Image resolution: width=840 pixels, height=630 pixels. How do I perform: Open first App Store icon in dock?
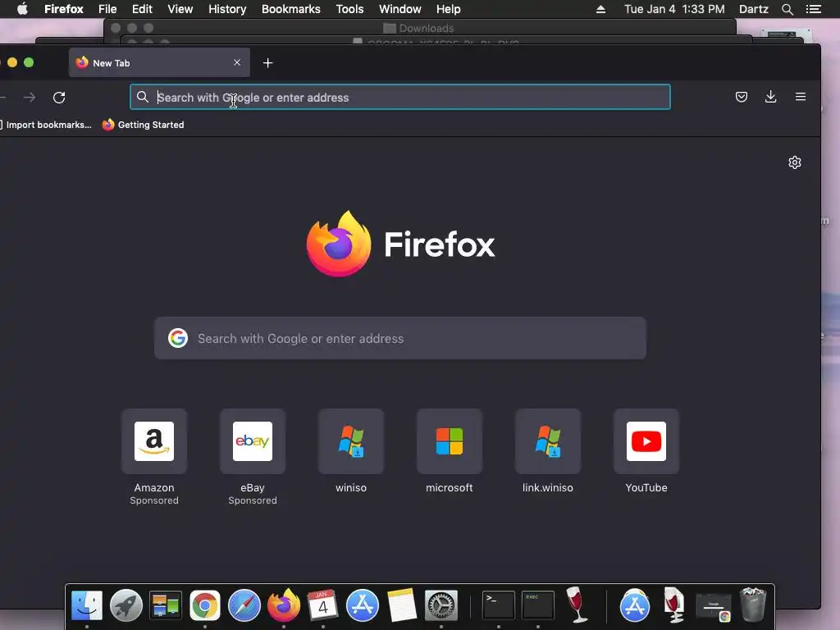pyautogui.click(x=362, y=605)
